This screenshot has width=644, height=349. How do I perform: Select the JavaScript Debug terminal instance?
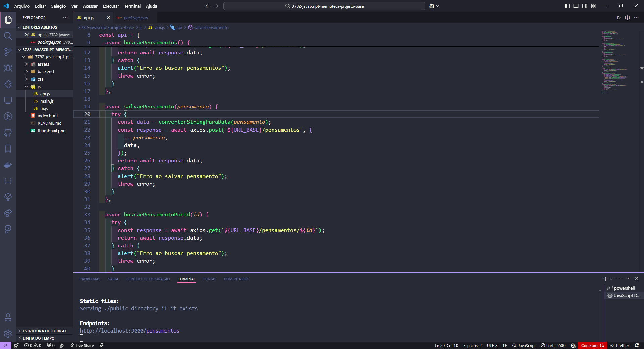point(624,295)
